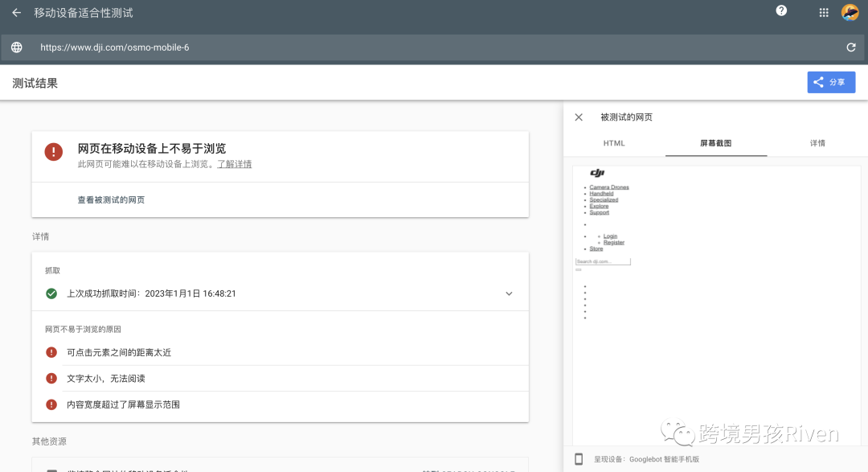Click the large red error icon
The image size is (868, 472).
pyautogui.click(x=54, y=152)
